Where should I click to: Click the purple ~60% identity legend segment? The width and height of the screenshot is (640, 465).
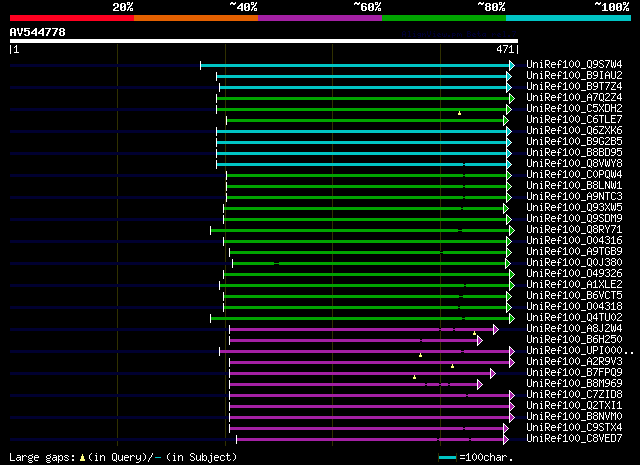(320, 18)
